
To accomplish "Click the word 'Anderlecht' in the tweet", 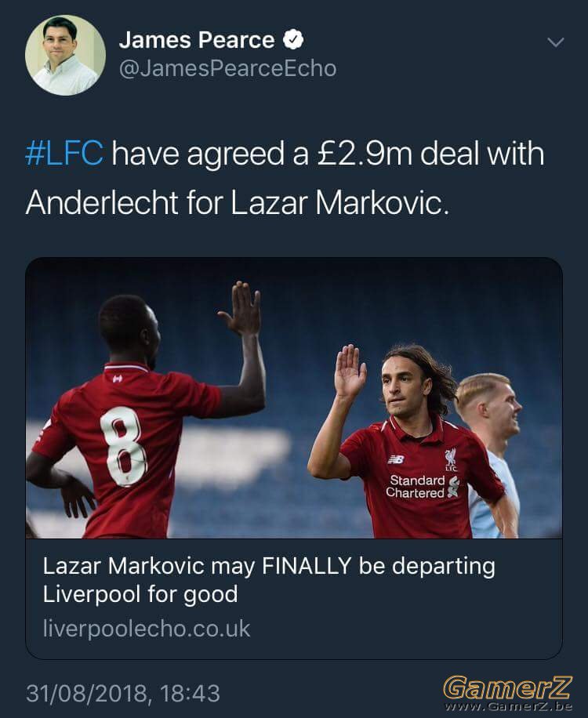I will pyautogui.click(x=102, y=203).
